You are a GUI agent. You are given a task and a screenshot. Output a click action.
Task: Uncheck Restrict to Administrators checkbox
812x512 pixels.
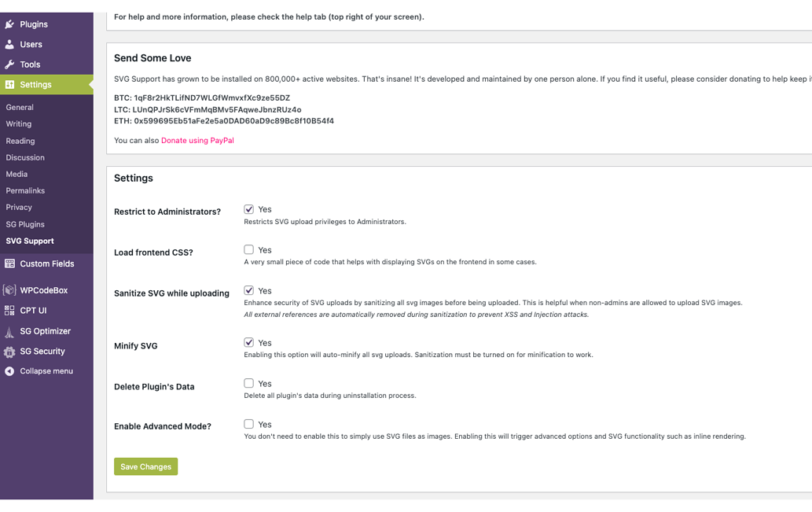point(248,209)
